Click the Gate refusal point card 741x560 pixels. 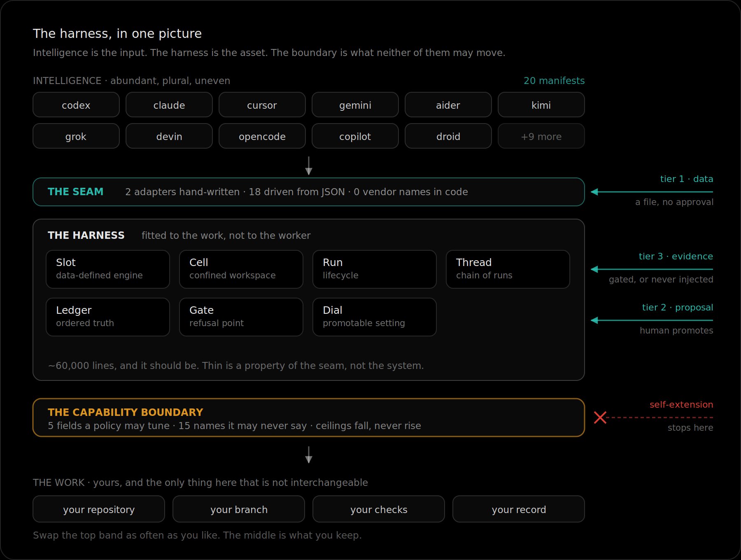pos(241,317)
